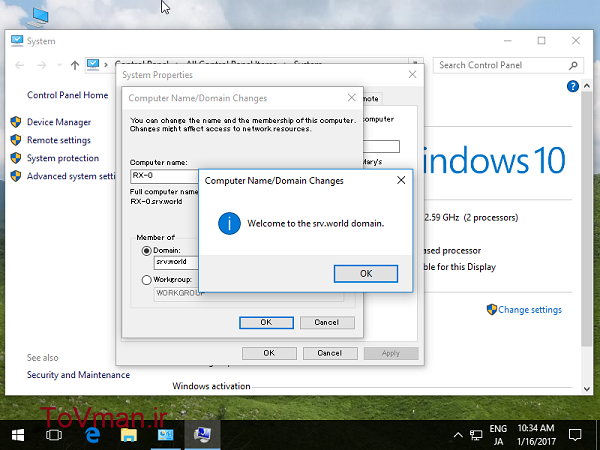Open Security and Maintenance link
The width and height of the screenshot is (600, 450).
78,375
